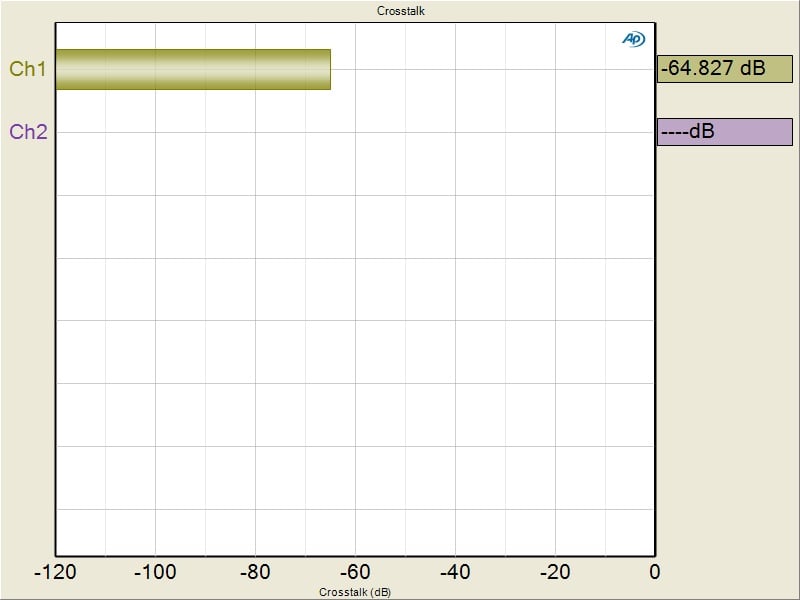Click the Crosstalk (dB) axis label
Image resolution: width=800 pixels, height=600 pixels.
355,592
